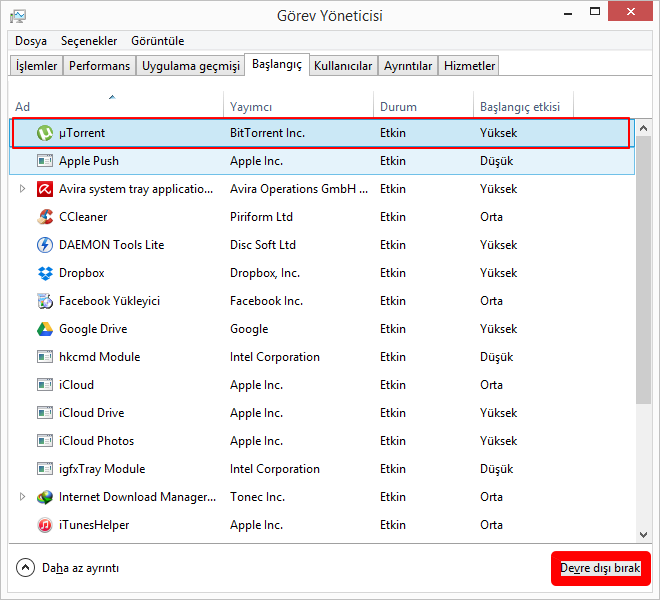This screenshot has width=660, height=600.
Task: Expand the Avira system tray application entry
Action: click(x=22, y=189)
